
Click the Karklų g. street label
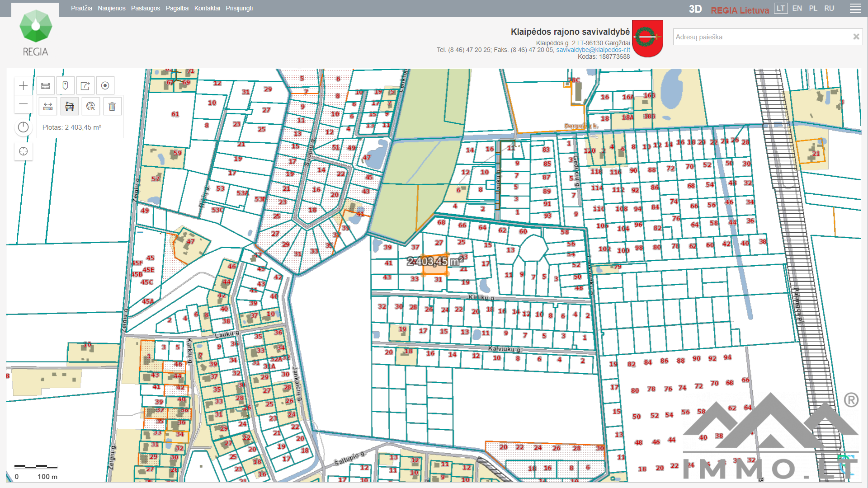coord(189,351)
